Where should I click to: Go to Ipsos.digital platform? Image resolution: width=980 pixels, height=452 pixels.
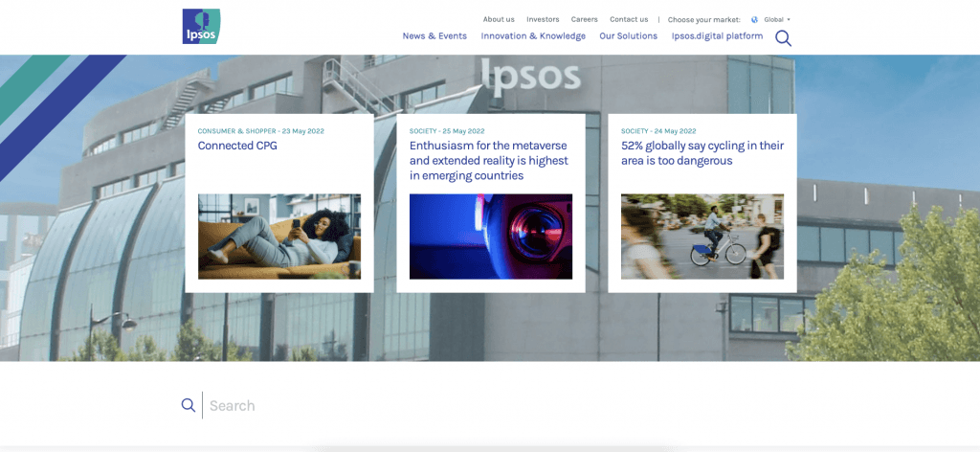pos(717,36)
